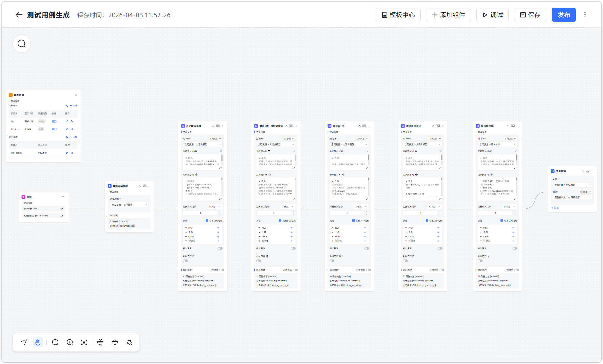Image resolution: width=603 pixels, height=364 pixels.
Task: Generate system prompt icon in 评估需求规模 node
Action: (221, 151)
